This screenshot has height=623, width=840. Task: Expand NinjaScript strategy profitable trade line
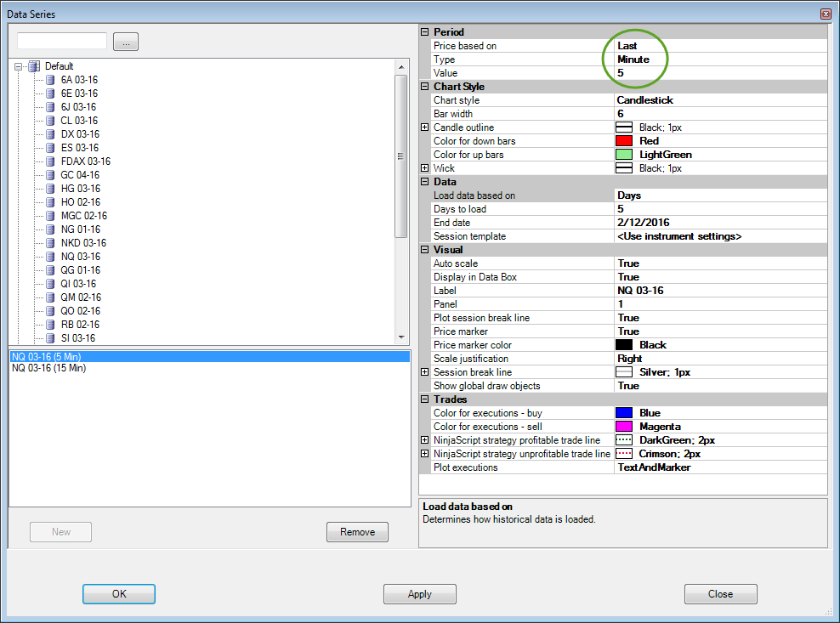(x=425, y=439)
